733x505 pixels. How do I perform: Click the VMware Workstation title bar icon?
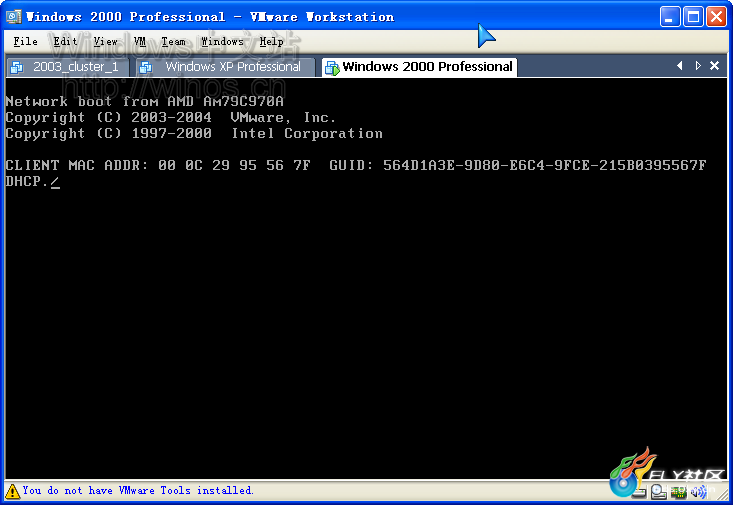pyautogui.click(x=14, y=17)
